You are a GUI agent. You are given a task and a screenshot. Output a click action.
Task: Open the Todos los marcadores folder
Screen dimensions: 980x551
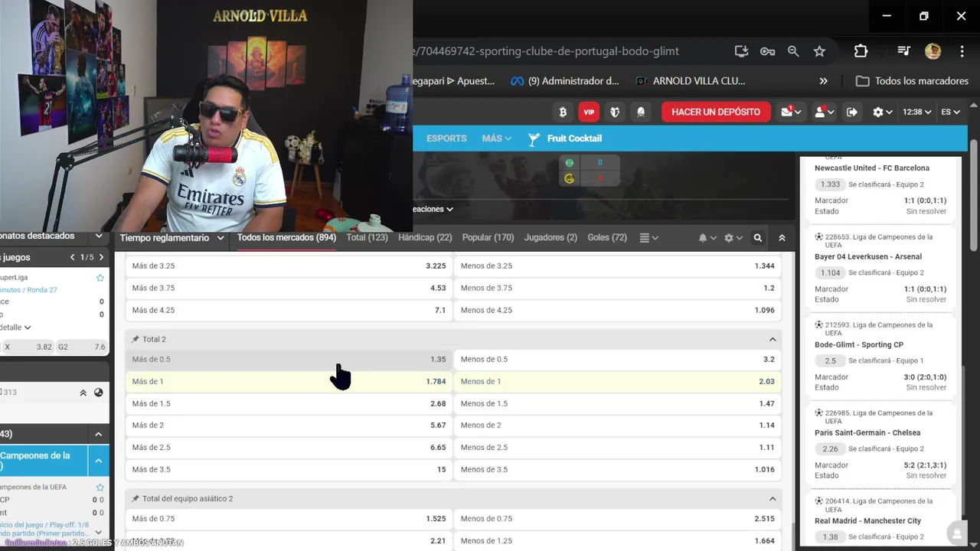point(912,80)
